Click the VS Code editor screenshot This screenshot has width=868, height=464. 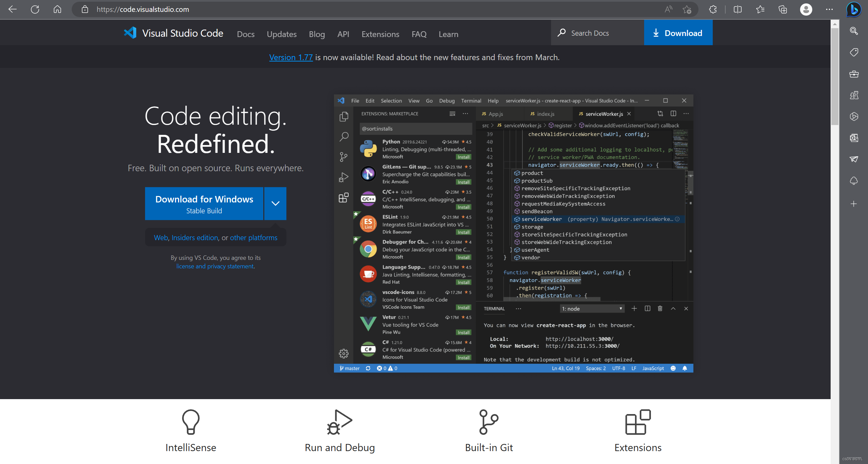click(x=514, y=233)
